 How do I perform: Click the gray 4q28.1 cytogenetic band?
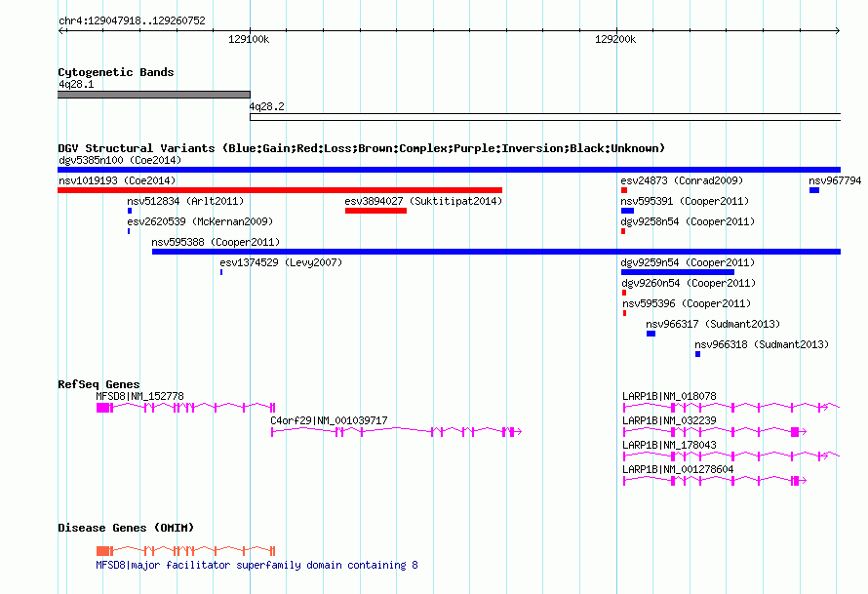pos(154,95)
